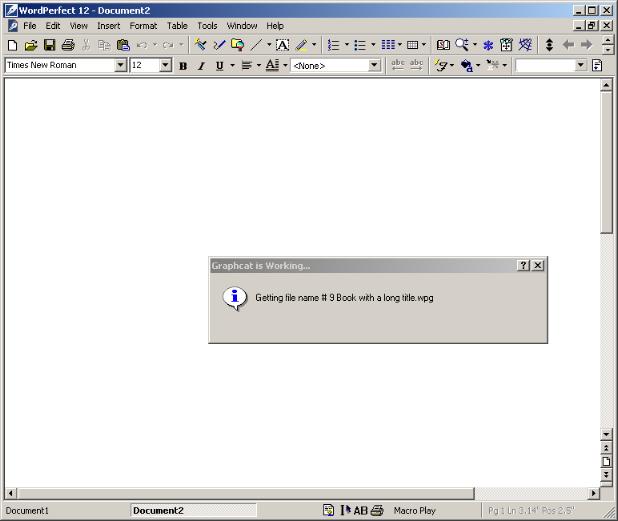Select Document2 button in status bar

[x=193, y=511]
